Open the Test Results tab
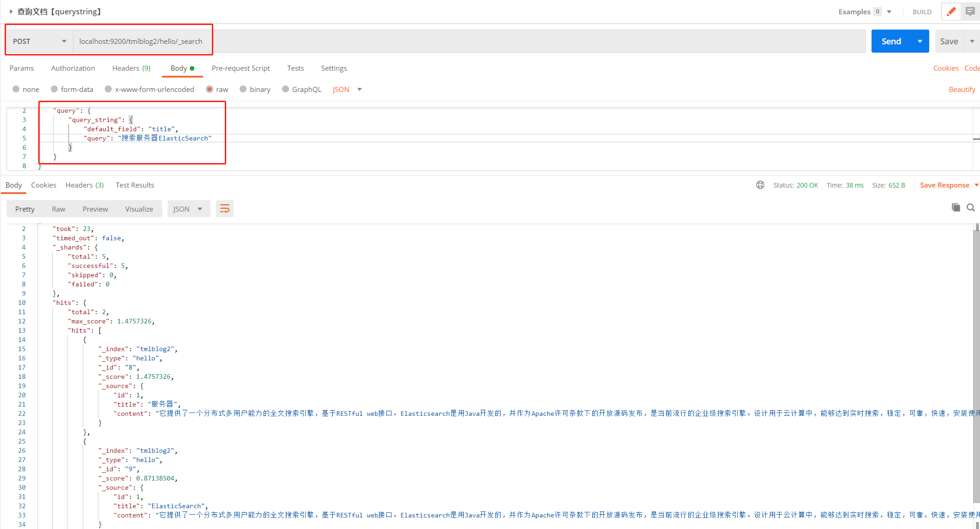The image size is (980, 529). [x=135, y=185]
